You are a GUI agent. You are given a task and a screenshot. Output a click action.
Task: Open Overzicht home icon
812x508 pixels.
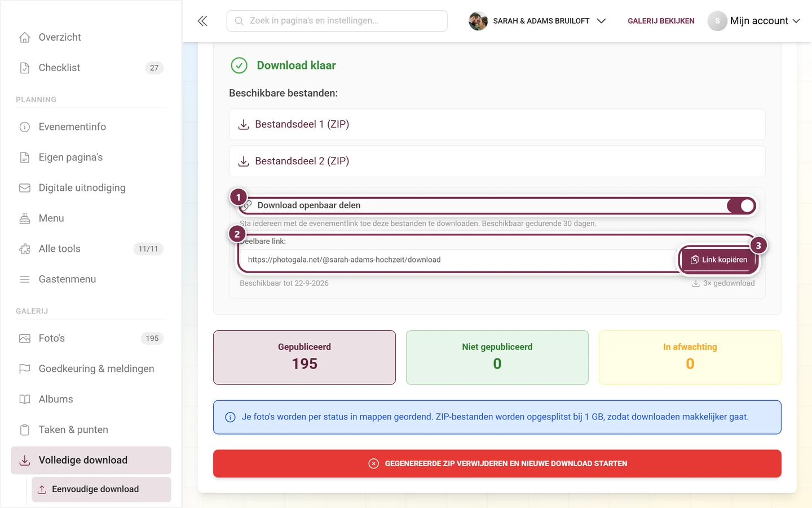(x=25, y=37)
